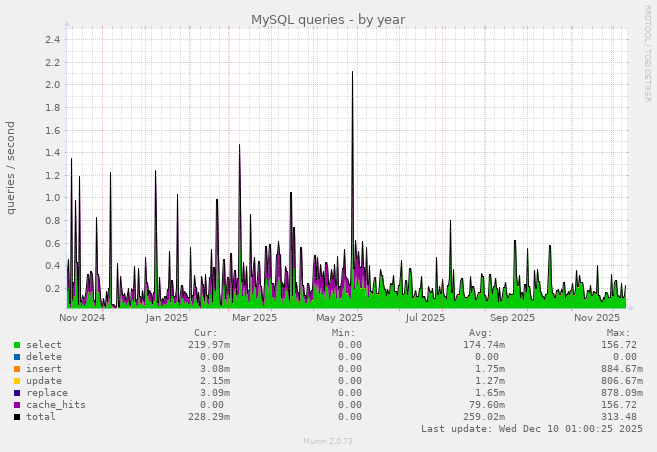Click the 'update' legend label
The height and width of the screenshot is (452, 657).
(44, 381)
